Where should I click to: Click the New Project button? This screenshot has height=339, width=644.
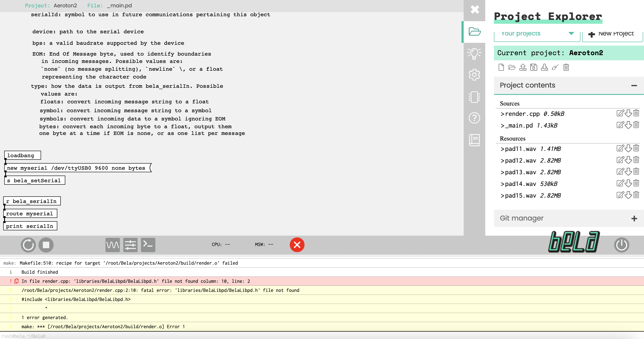click(x=612, y=34)
